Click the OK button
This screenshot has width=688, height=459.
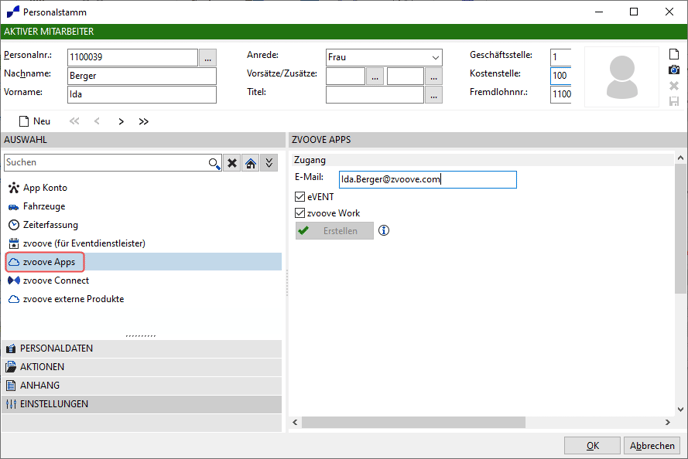click(592, 445)
